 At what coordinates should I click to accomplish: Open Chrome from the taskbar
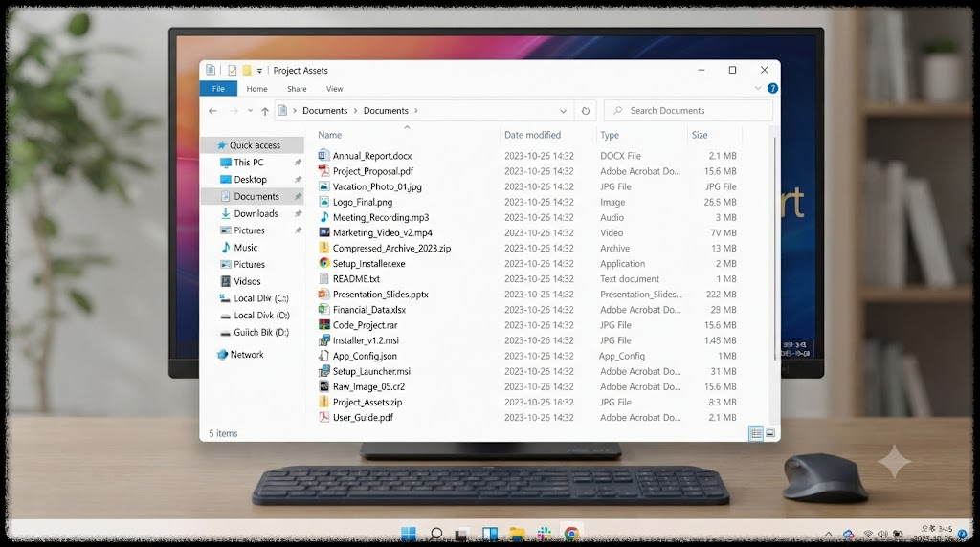pos(571,534)
